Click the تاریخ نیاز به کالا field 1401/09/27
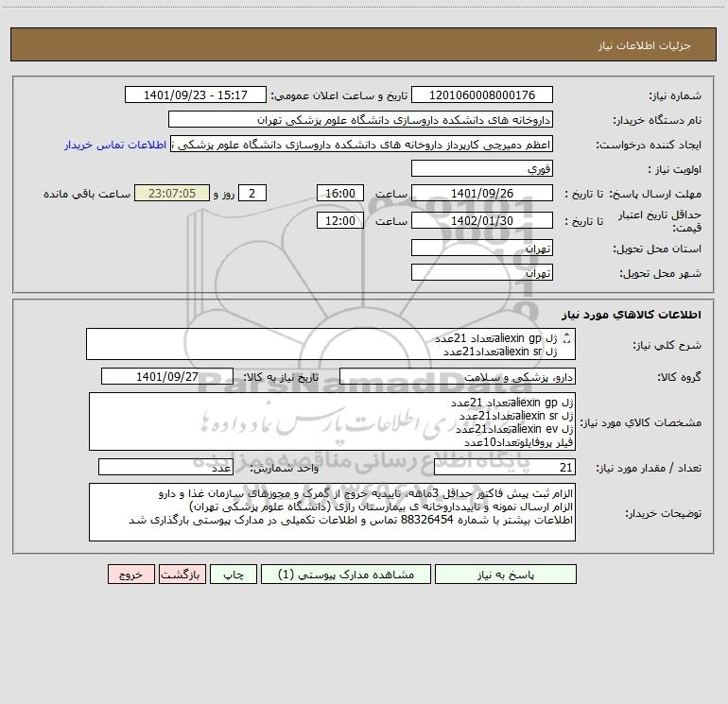728x704 pixels. [x=167, y=376]
